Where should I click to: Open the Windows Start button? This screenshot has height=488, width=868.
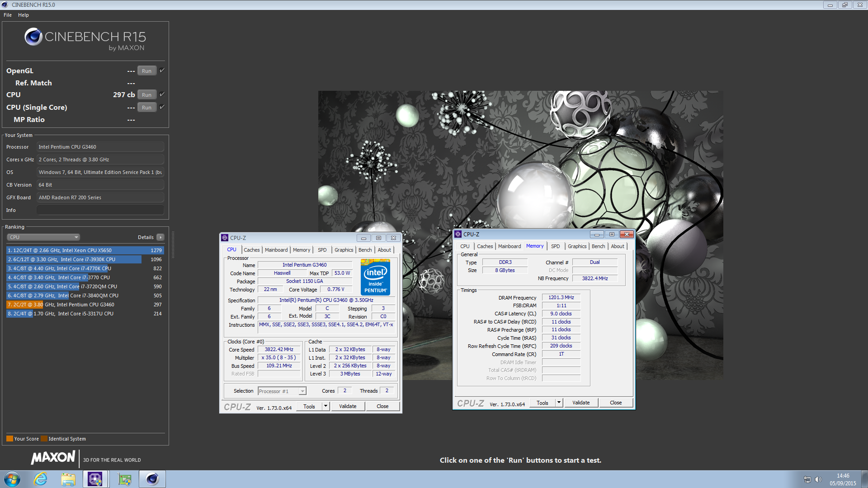point(12,479)
